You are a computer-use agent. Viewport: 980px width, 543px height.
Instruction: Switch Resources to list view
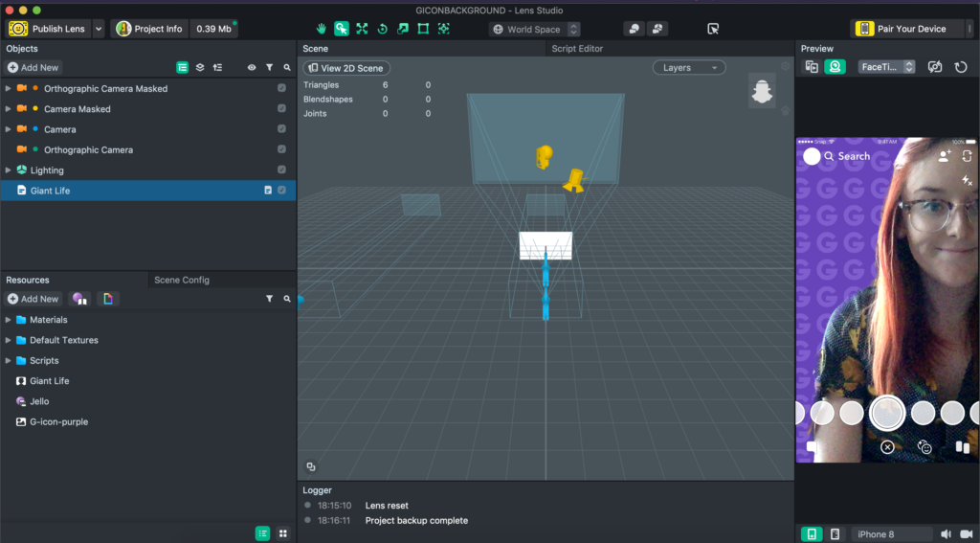point(262,533)
